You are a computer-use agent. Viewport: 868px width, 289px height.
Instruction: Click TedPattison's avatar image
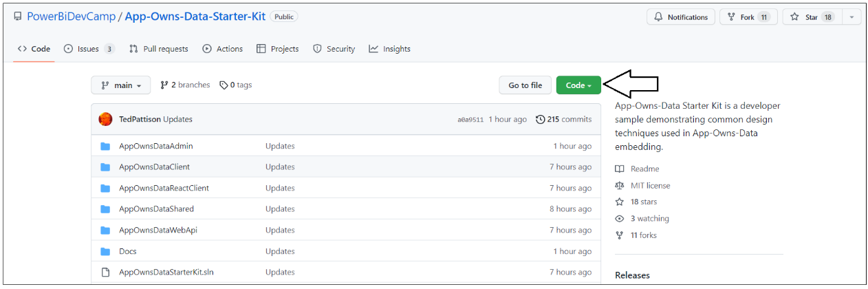click(105, 119)
